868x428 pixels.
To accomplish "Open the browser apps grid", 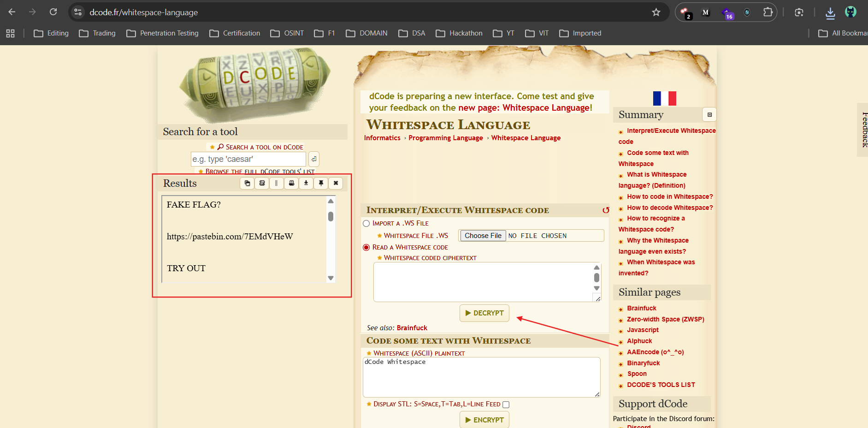I will pos(10,33).
